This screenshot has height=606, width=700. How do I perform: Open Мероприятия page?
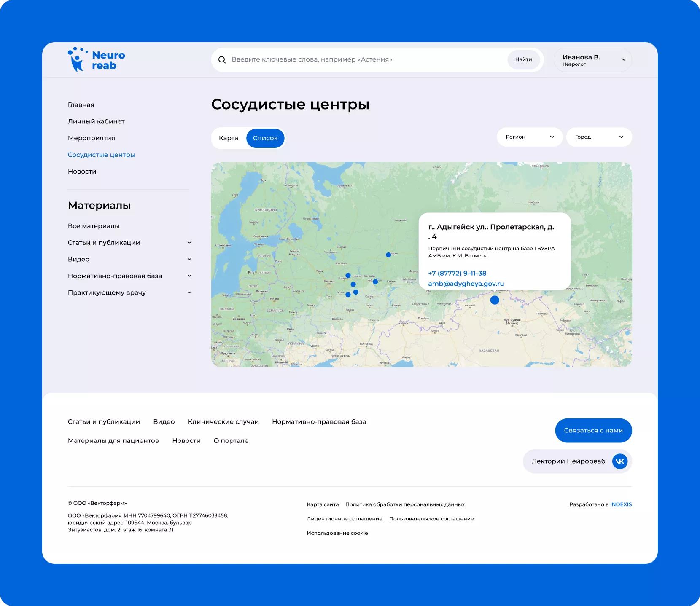[92, 138]
